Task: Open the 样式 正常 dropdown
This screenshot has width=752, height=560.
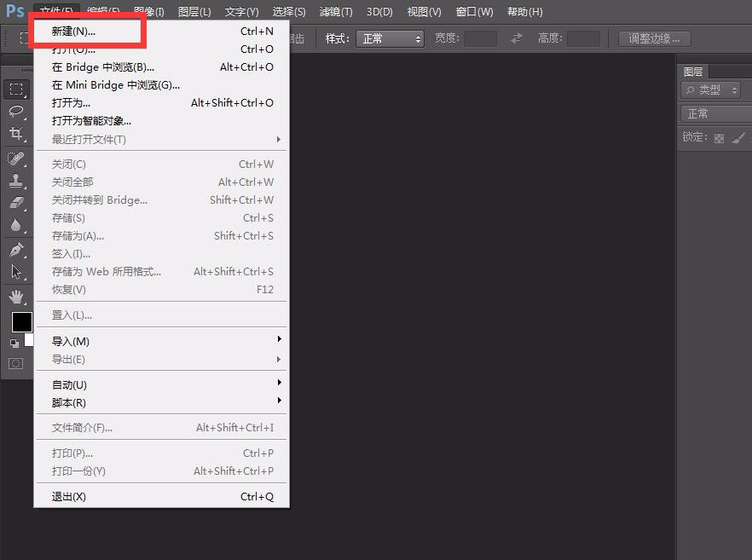Action: [x=390, y=38]
